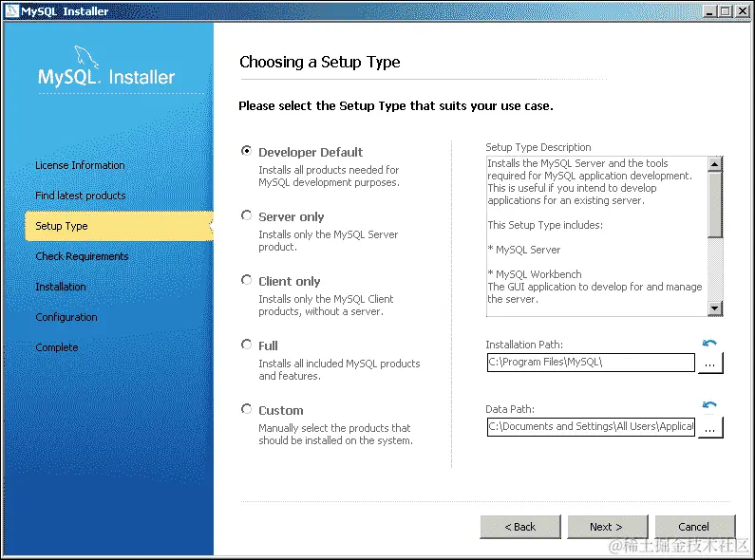Click the 'Choosing a Setup Type' heading
Viewport: 755px width, 560px height.
pos(320,62)
